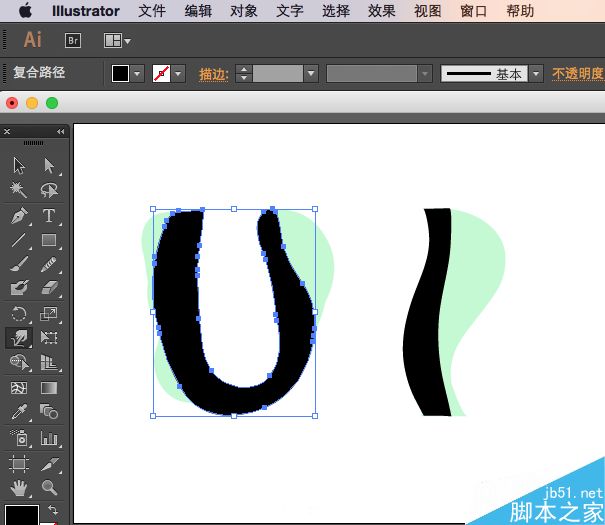Select the Zoom tool

point(49,488)
